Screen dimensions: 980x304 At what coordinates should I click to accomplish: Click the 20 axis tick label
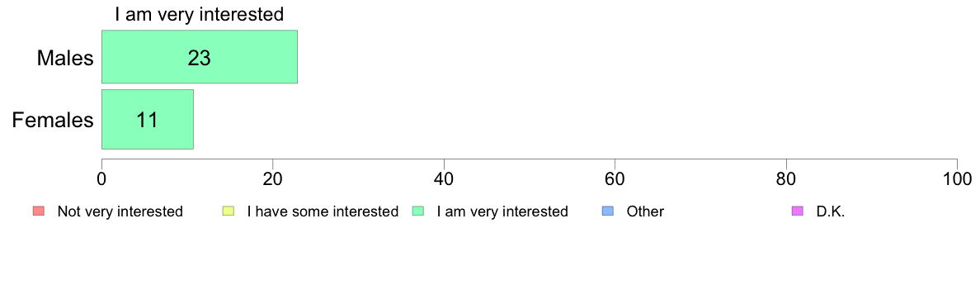[x=272, y=179]
